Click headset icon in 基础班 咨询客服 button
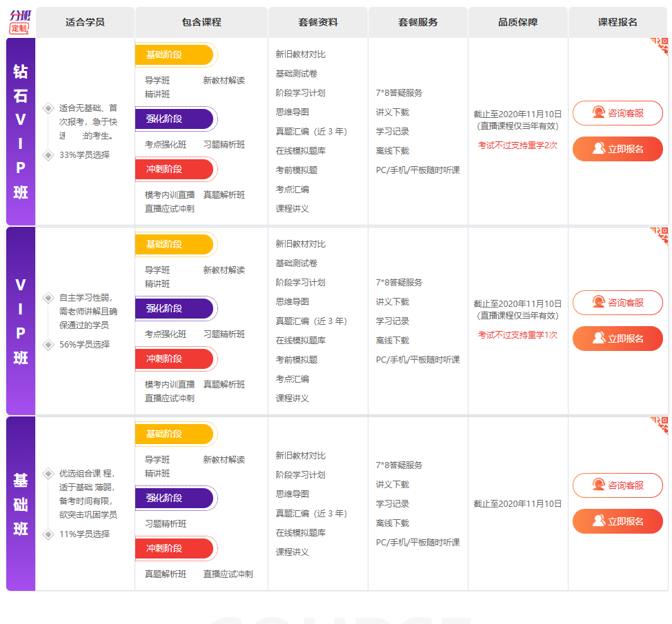Screen dimensions: 672x624 tap(598, 485)
